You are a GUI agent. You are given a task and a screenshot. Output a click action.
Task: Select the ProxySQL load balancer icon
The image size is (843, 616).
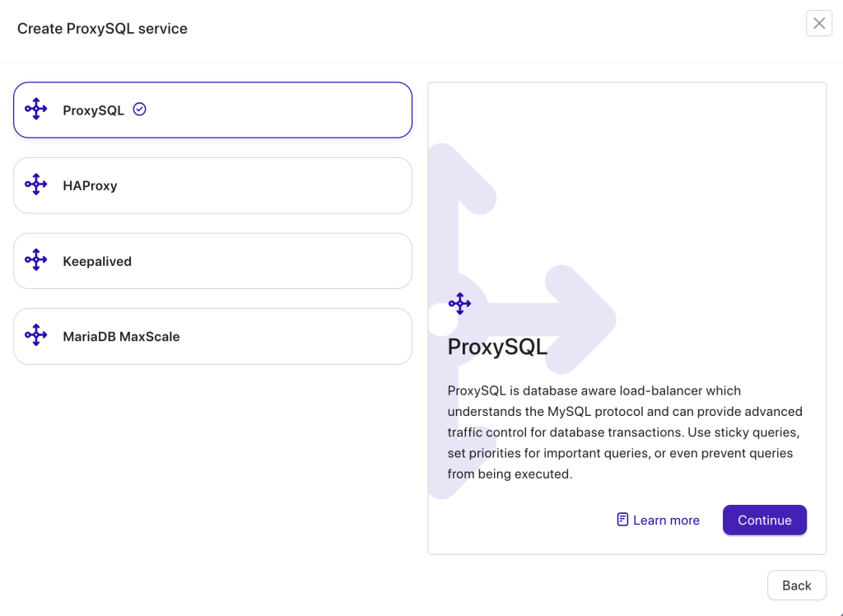35,109
